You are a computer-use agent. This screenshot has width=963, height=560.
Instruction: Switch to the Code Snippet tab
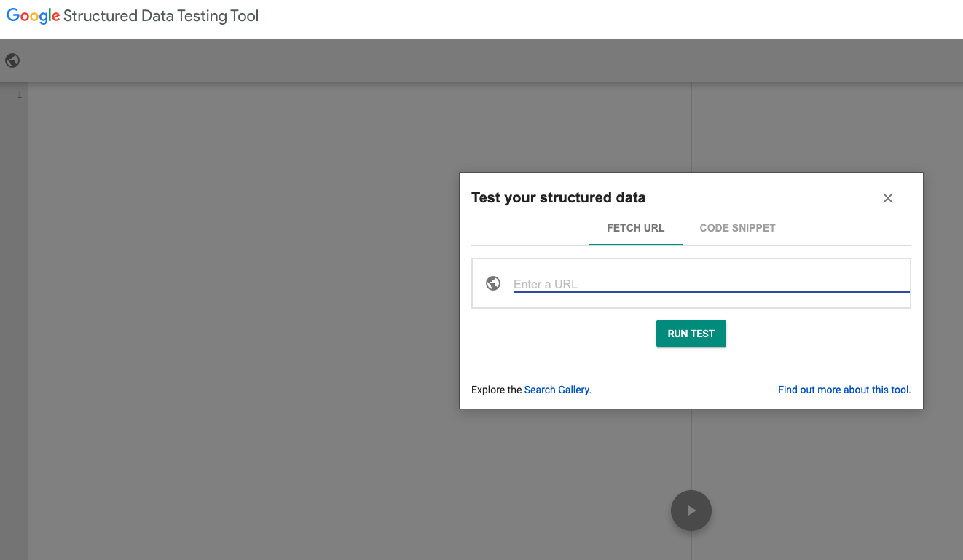737,228
